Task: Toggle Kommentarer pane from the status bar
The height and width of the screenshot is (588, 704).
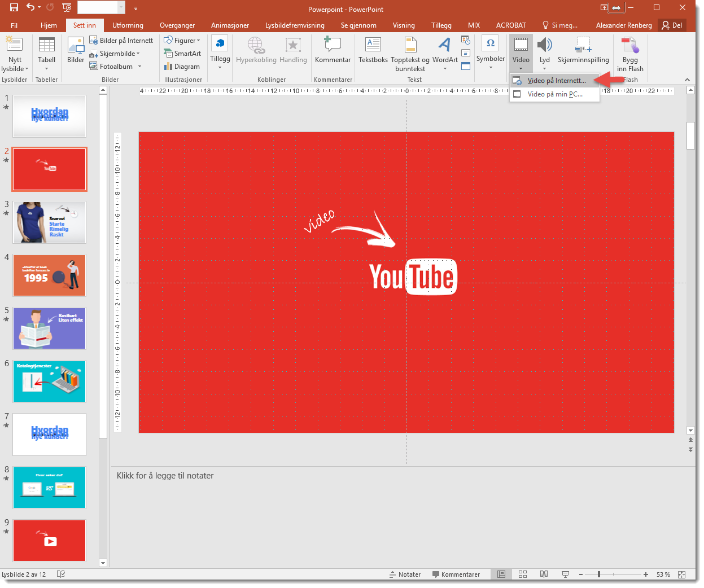Action: click(x=456, y=574)
